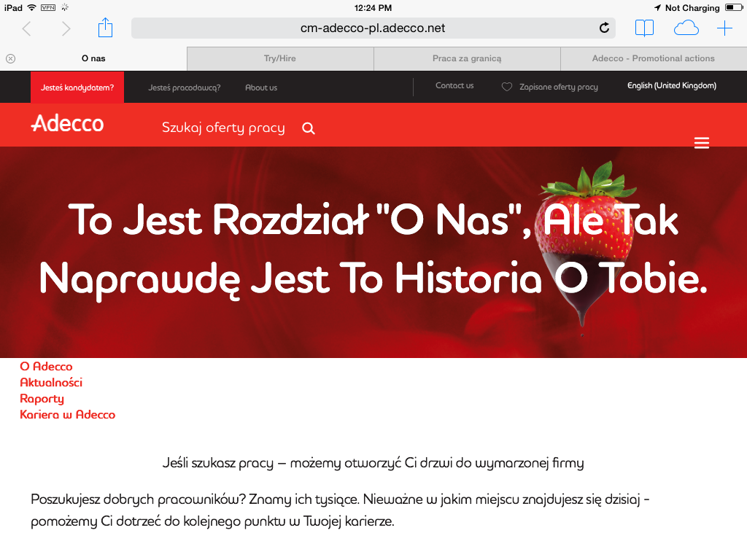
Task: Tap the location services arrow icon
Action: (657, 7)
